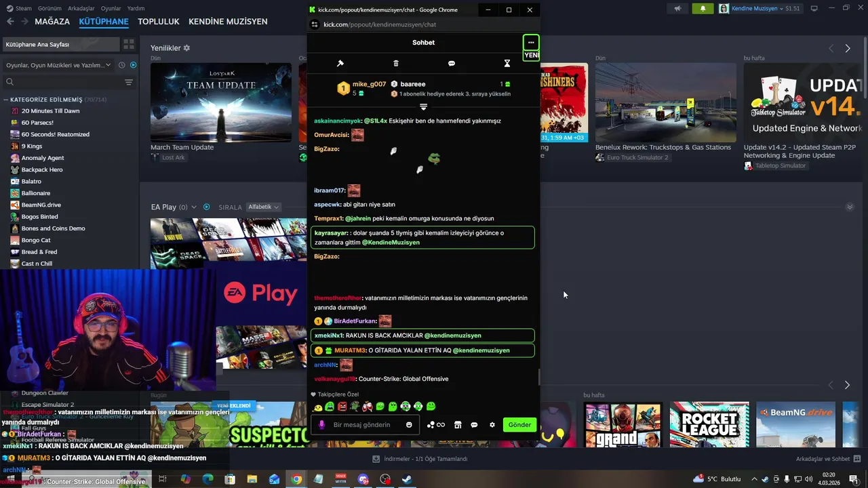Open the Görünüm menu
The width and height of the screenshot is (868, 488).
[50, 8]
